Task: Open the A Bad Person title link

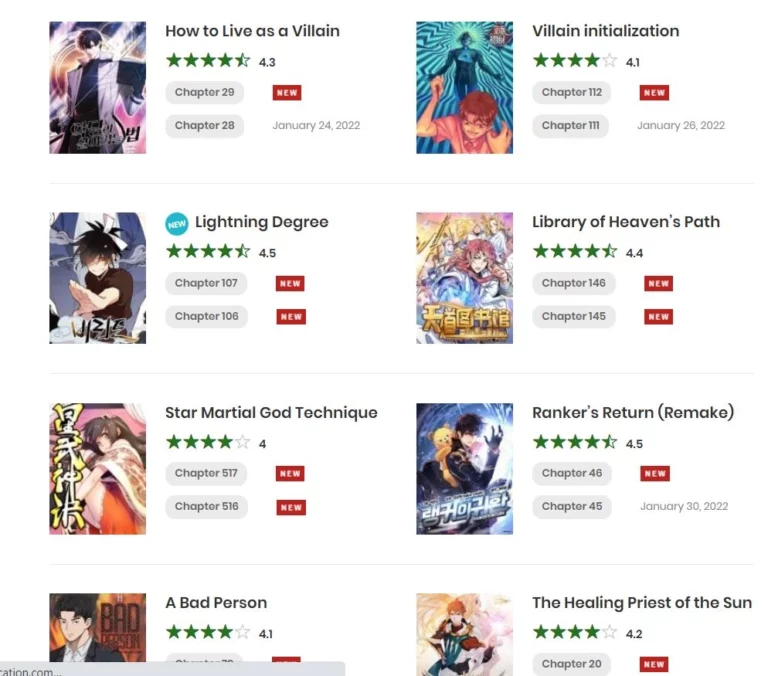Action: (216, 603)
